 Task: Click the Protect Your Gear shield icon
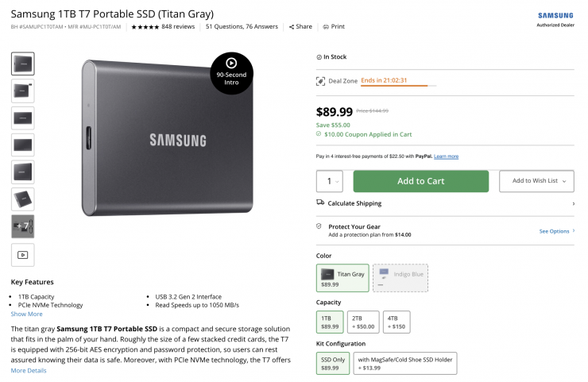point(319,226)
